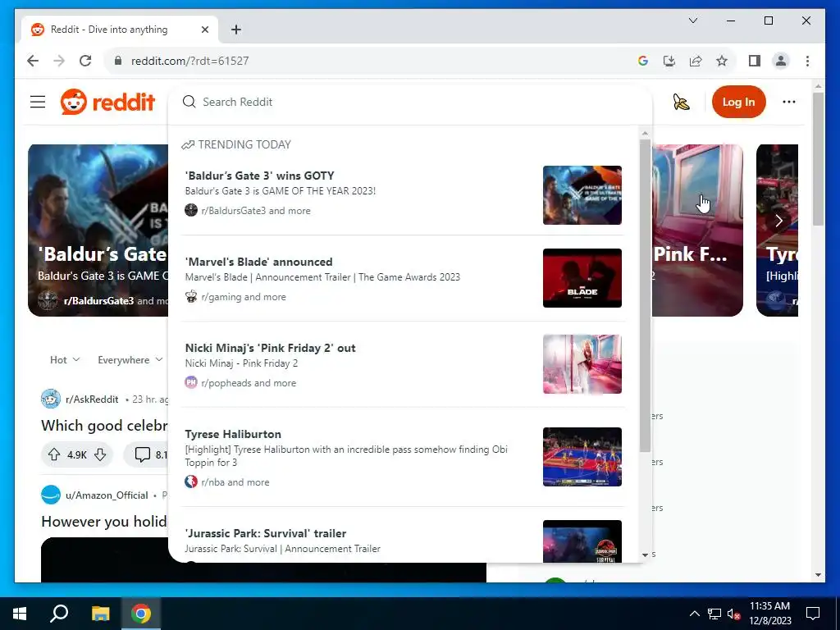Viewport: 840px width, 630px height.
Task: Click the muted volume tray icon
Action: coord(733,614)
